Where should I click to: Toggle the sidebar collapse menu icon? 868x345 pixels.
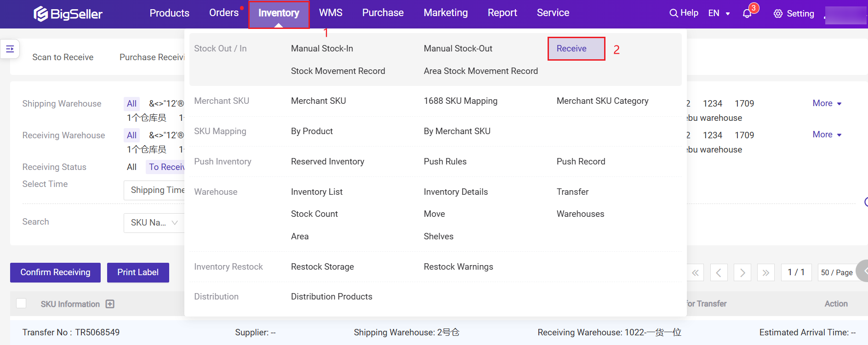10,49
